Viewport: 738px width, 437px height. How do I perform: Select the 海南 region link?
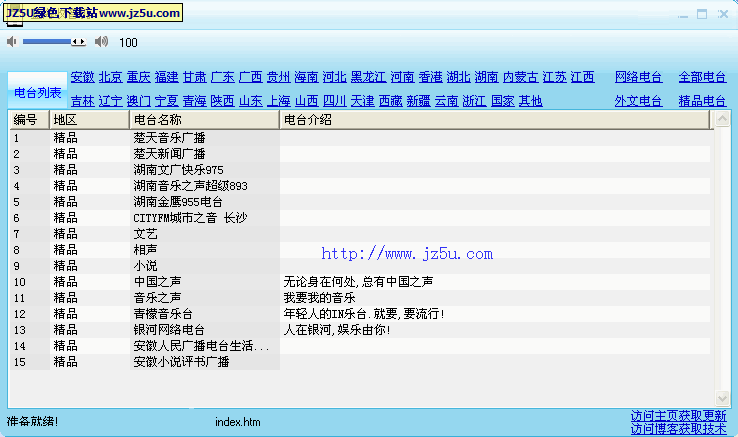coord(306,77)
